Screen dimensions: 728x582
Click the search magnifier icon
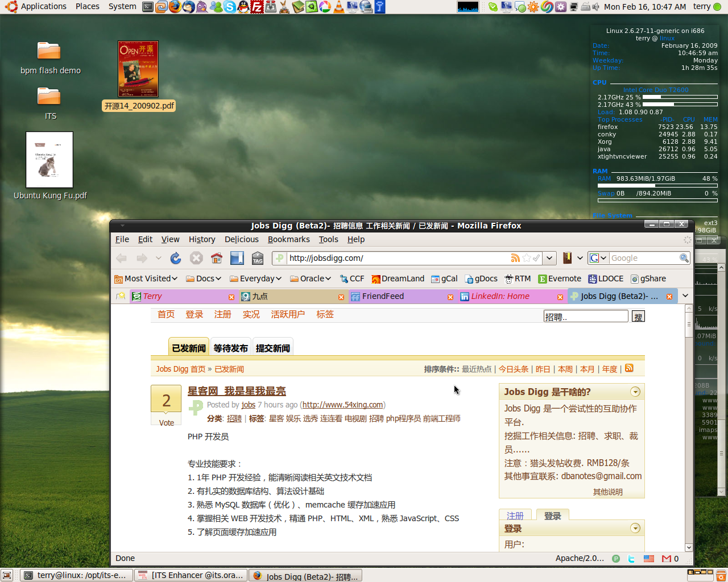[684, 258]
